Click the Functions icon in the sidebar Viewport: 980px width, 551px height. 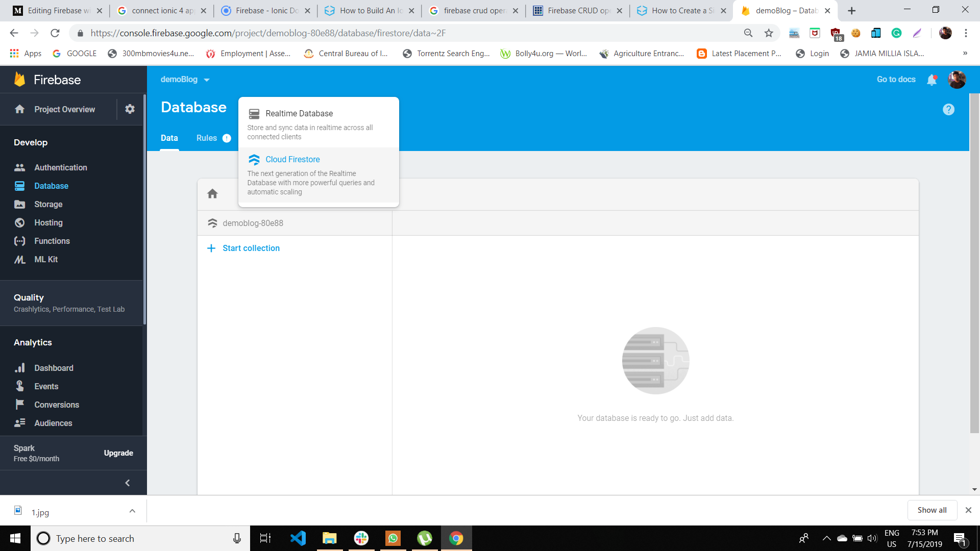20,241
